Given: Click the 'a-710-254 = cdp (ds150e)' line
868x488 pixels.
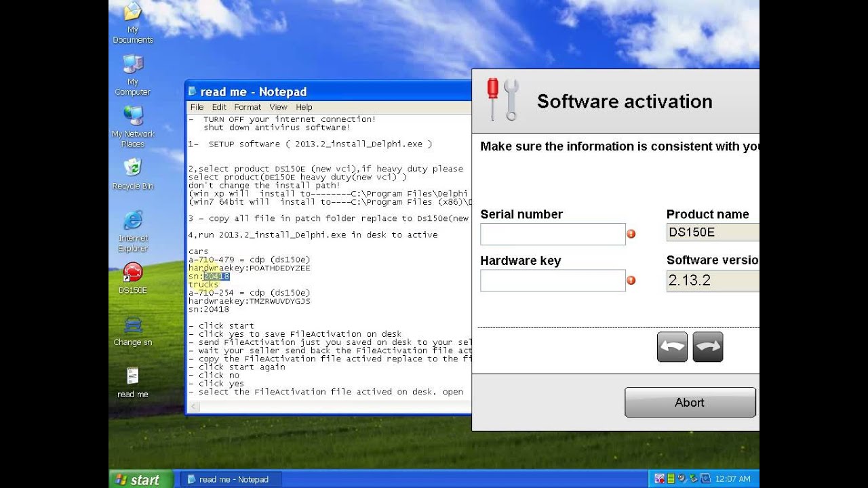Looking at the screenshot, I should 249,293.
